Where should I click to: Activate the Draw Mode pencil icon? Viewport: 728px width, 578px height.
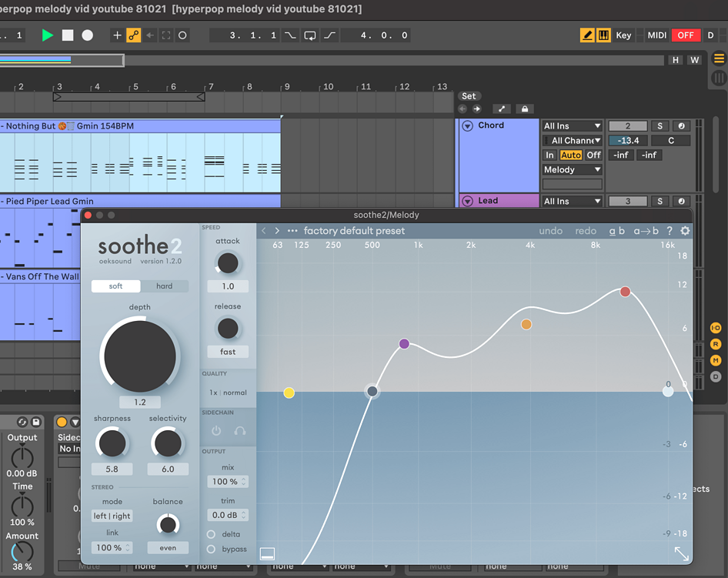point(587,35)
